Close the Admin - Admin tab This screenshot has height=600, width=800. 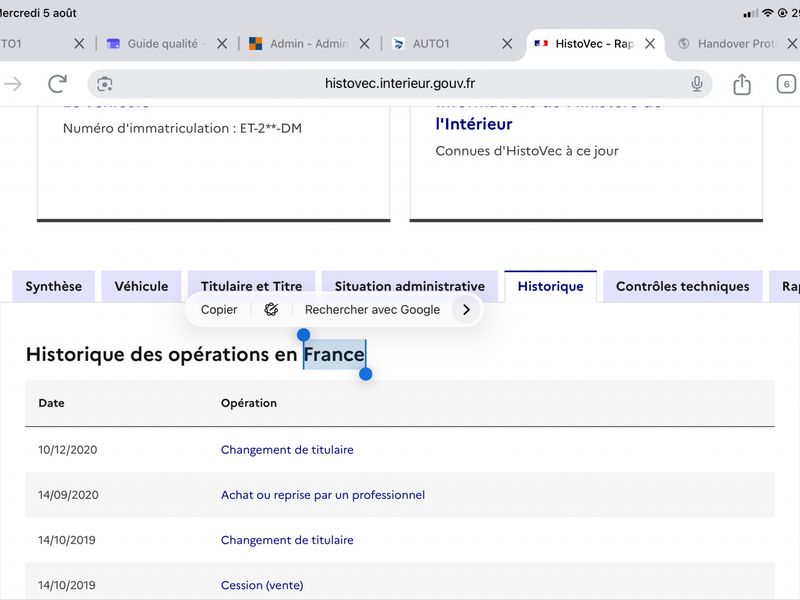[364, 44]
